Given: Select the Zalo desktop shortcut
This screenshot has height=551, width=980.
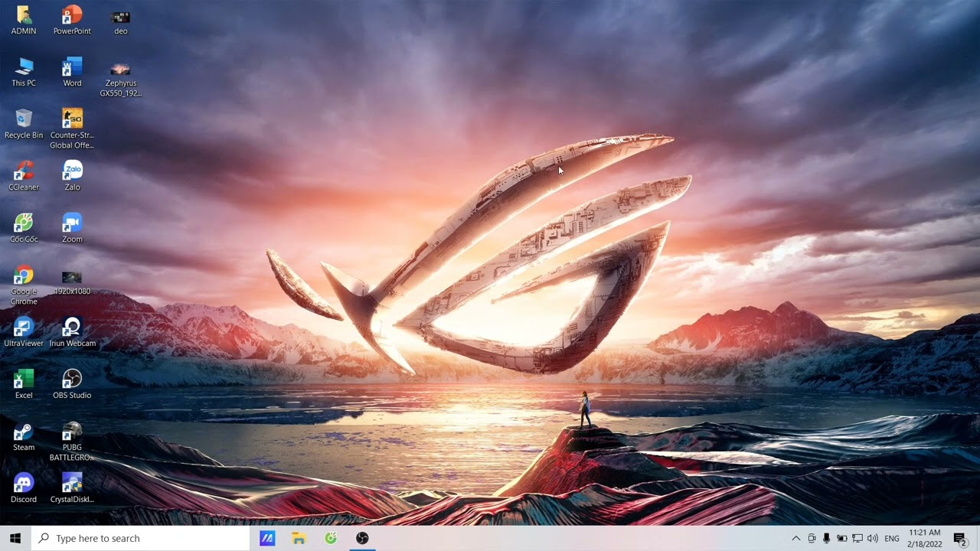Looking at the screenshot, I should (72, 177).
